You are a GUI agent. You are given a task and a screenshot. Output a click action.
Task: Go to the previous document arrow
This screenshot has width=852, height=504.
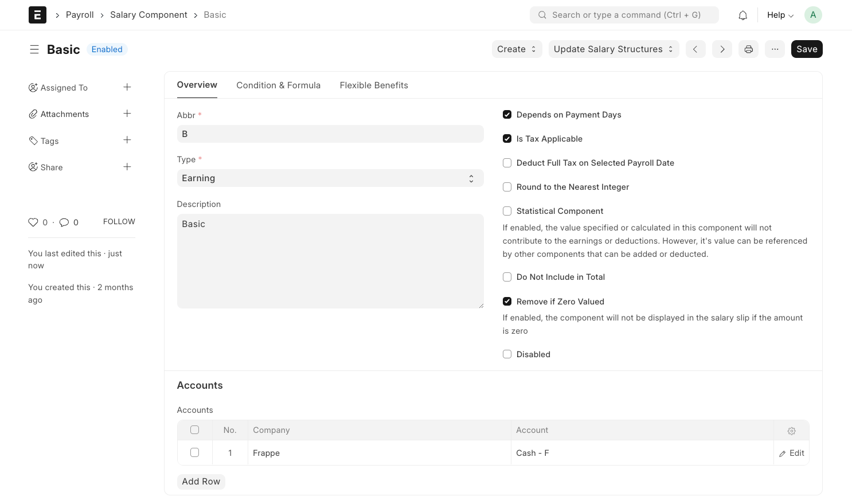click(695, 49)
